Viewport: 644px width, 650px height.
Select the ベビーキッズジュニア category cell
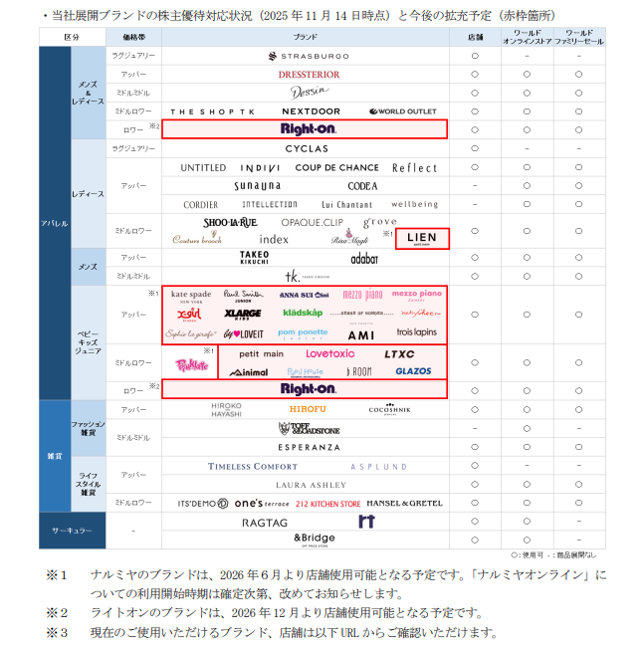[88, 342]
